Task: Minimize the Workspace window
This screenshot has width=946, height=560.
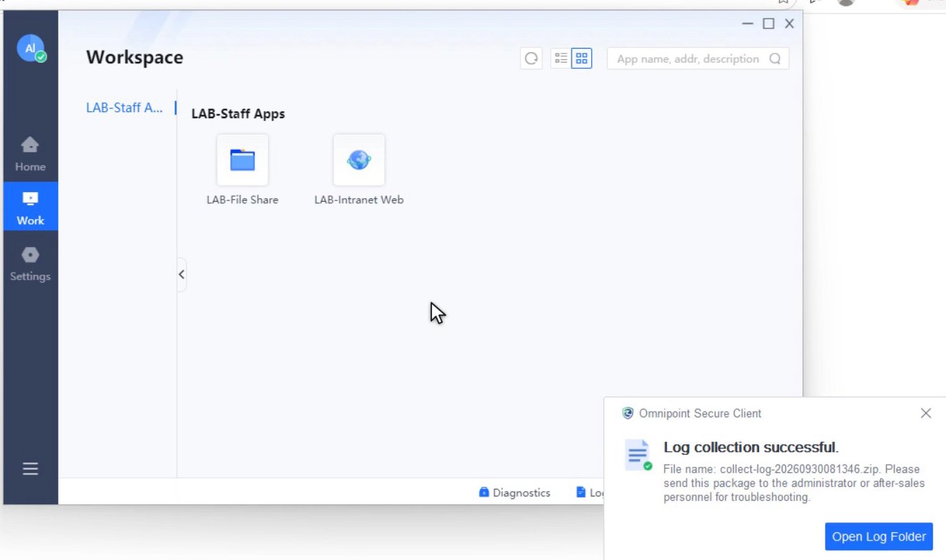Action: pyautogui.click(x=748, y=24)
